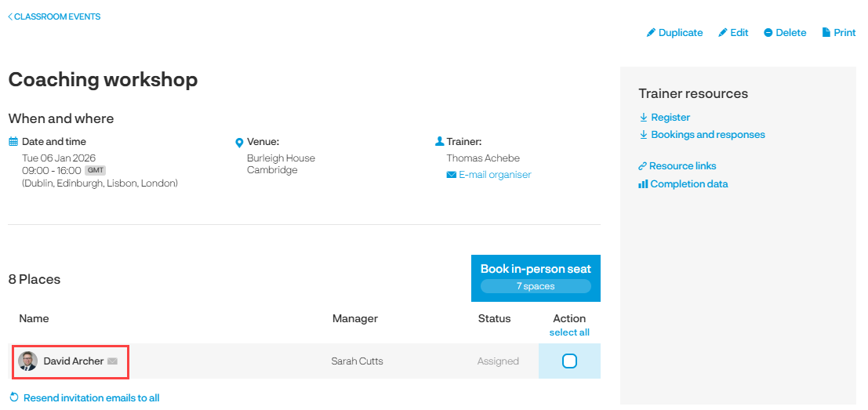Resend invitation emails to all
The image size is (868, 410).
click(91, 398)
